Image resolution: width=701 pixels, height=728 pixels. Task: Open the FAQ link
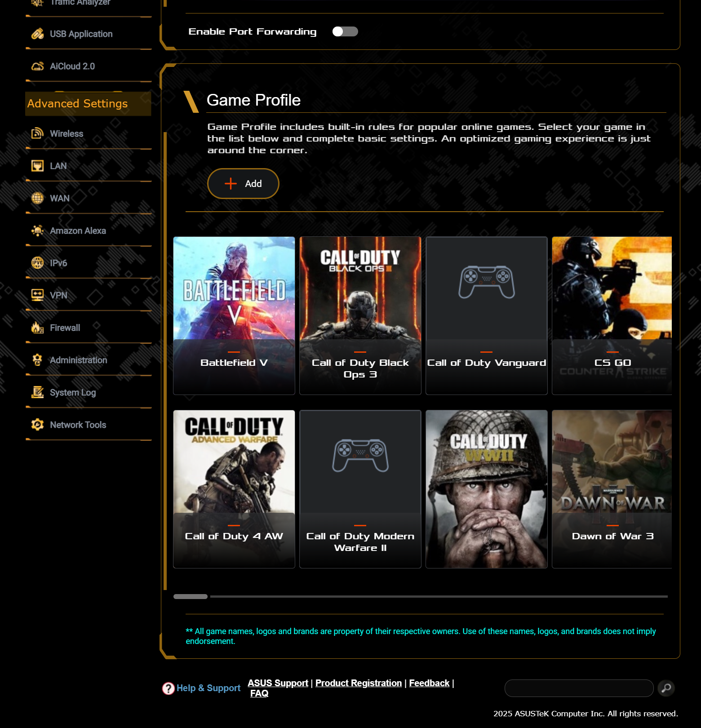259,693
